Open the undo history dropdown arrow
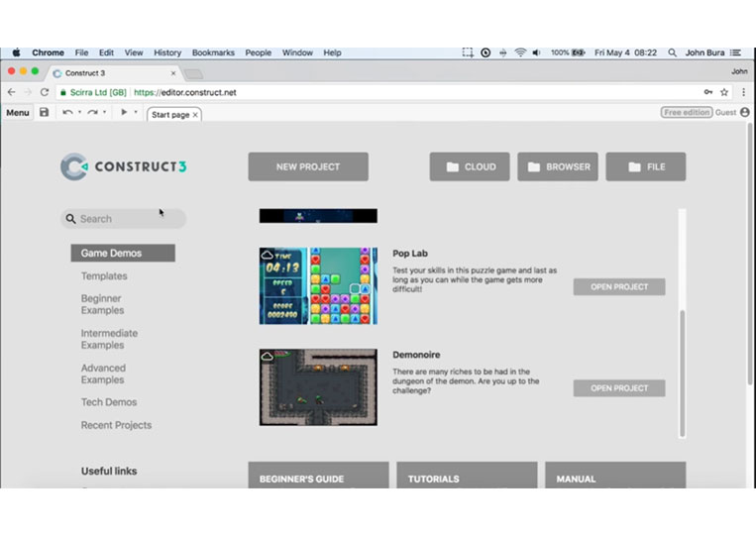The width and height of the screenshot is (756, 536). coord(79,112)
